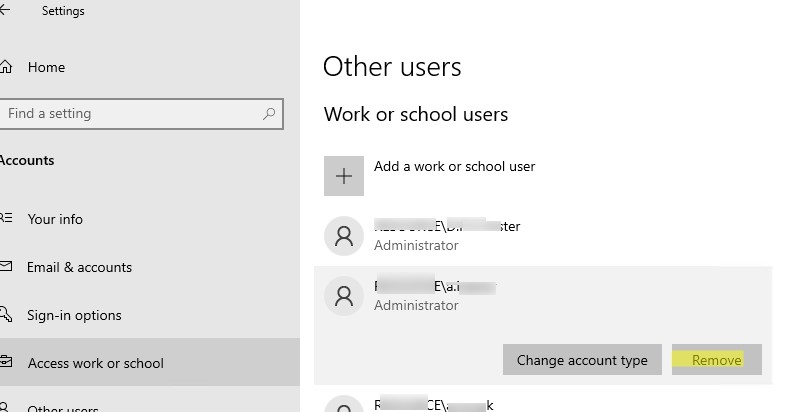The image size is (792, 412).
Task: Click the Other users page title
Action: pyautogui.click(x=392, y=67)
